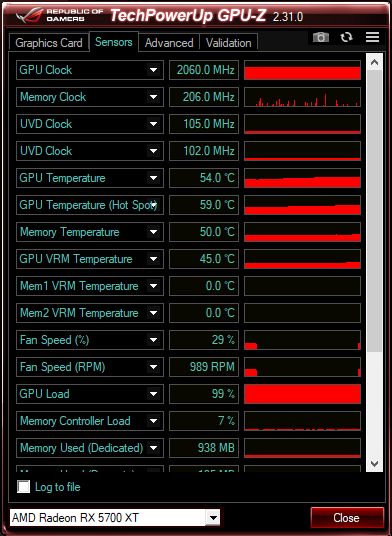Open the AMD Radeon RX 5700 XT selector
This screenshot has height=536, width=392.
114,518
